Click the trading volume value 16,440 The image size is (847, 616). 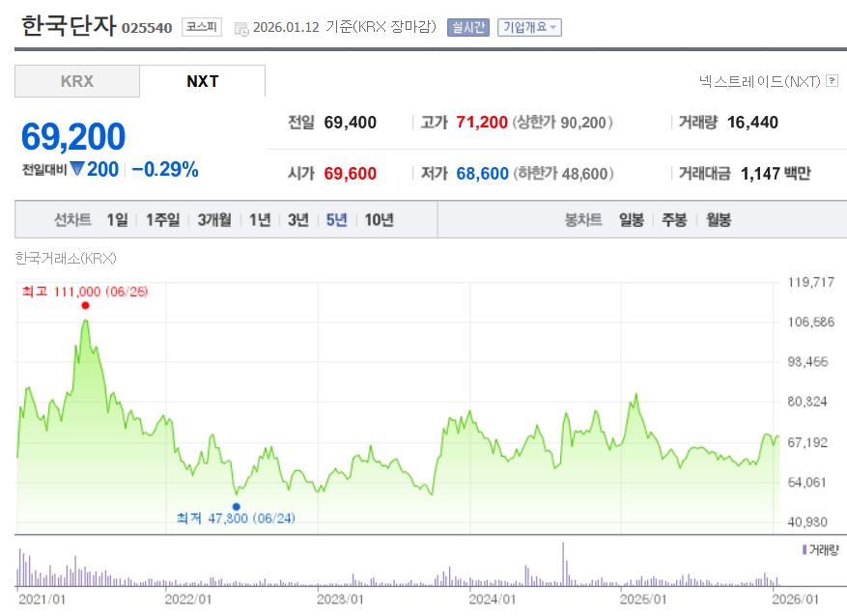coord(752,123)
